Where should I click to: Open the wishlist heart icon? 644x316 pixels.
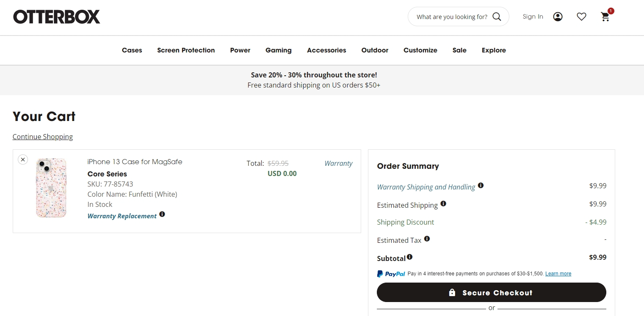tap(581, 17)
